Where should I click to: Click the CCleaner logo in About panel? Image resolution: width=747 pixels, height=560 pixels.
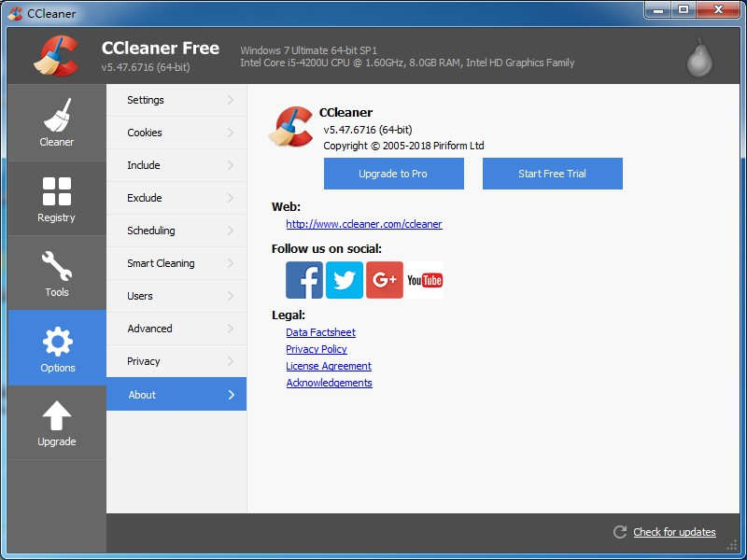(291, 126)
